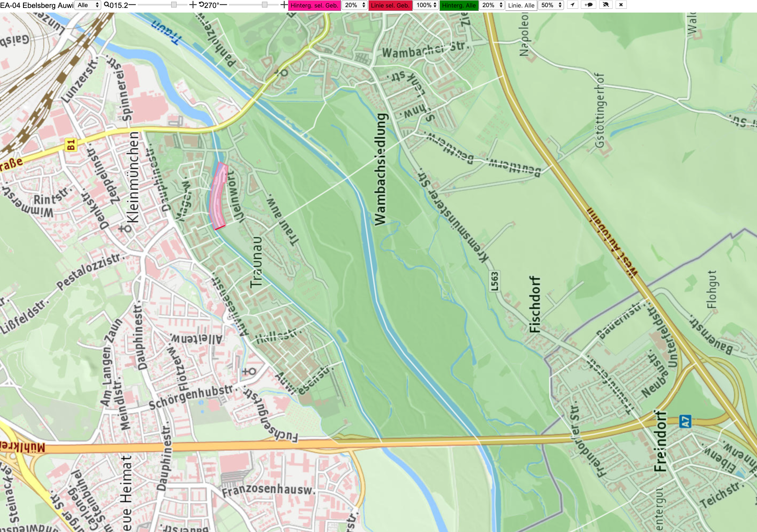Click the green Hinterg. Alle color button
The width and height of the screenshot is (757, 532).
click(x=459, y=5)
